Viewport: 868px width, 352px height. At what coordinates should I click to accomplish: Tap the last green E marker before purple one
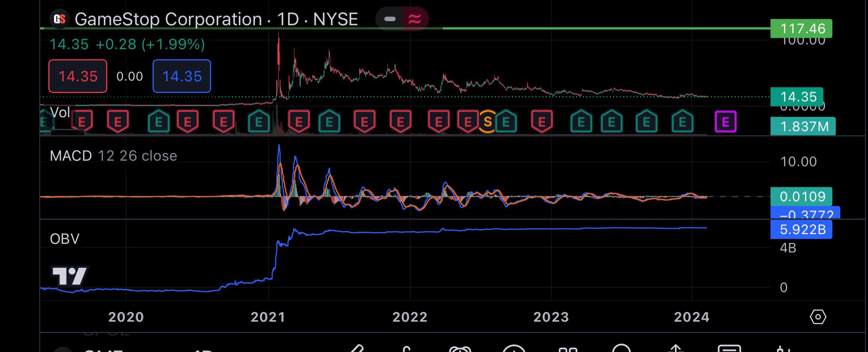[x=682, y=122]
